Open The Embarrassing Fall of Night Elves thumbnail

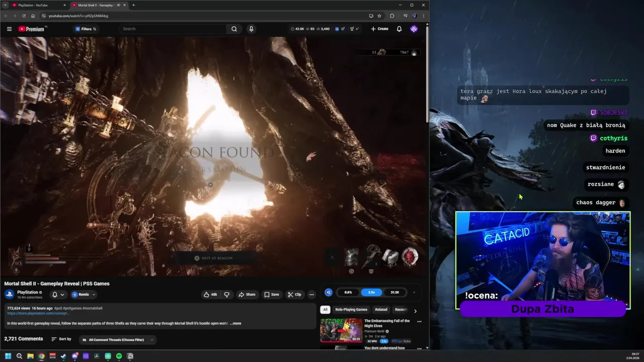(341, 330)
